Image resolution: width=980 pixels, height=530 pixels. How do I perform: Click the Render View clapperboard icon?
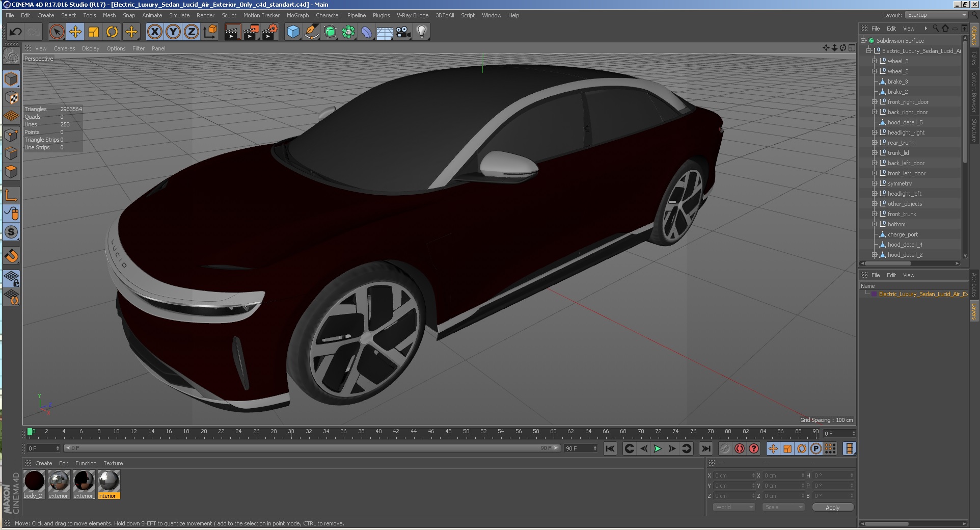coord(232,32)
